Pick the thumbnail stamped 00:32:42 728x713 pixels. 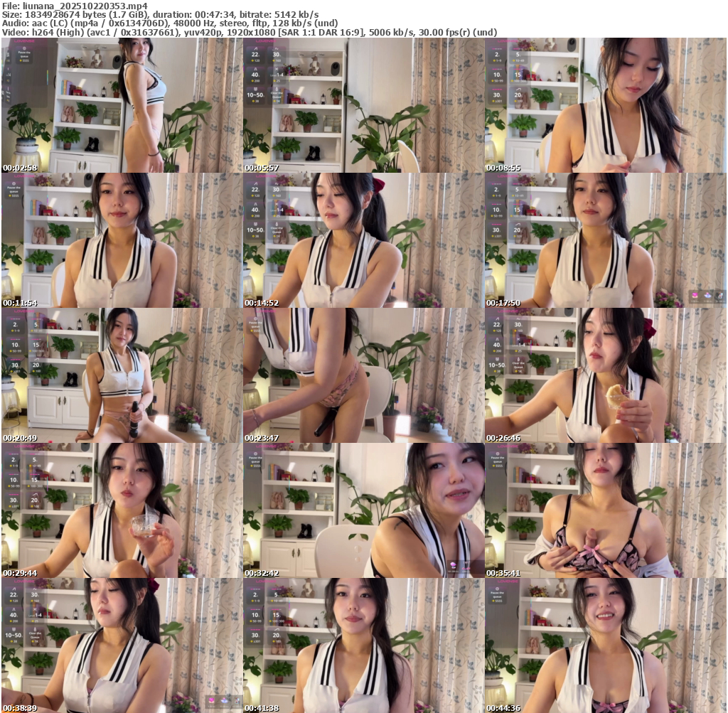click(363, 510)
